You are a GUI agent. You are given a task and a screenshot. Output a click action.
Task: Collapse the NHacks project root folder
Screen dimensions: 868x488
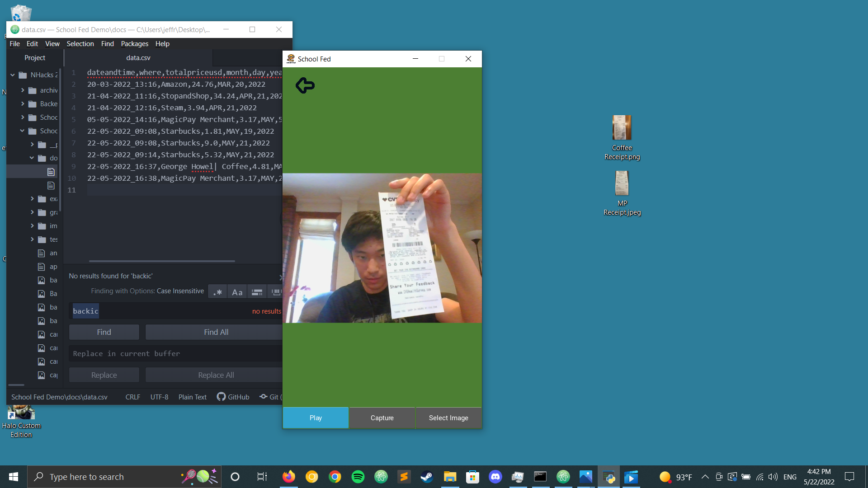click(13, 75)
